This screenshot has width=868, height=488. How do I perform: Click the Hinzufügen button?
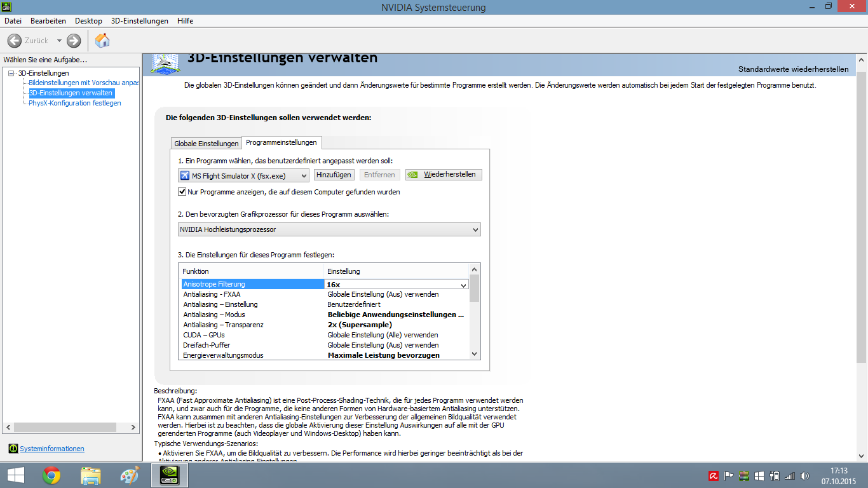point(334,175)
